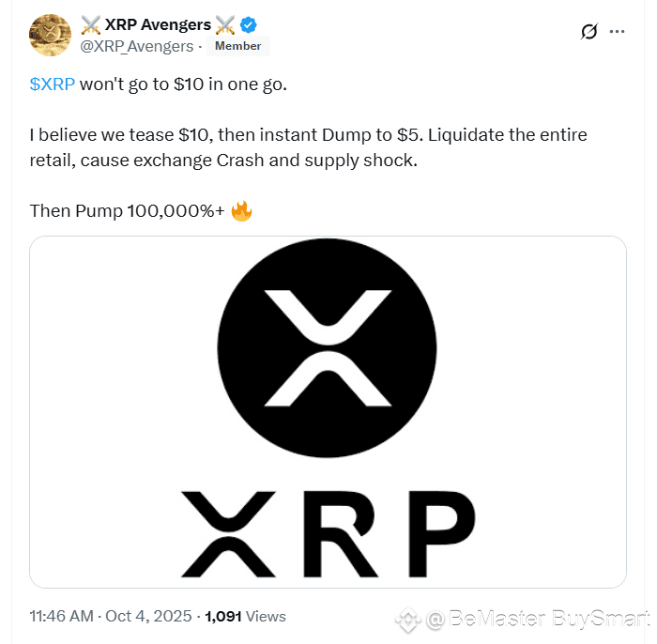
Task: Open the Grok slashed-circle icon
Action: point(589,31)
